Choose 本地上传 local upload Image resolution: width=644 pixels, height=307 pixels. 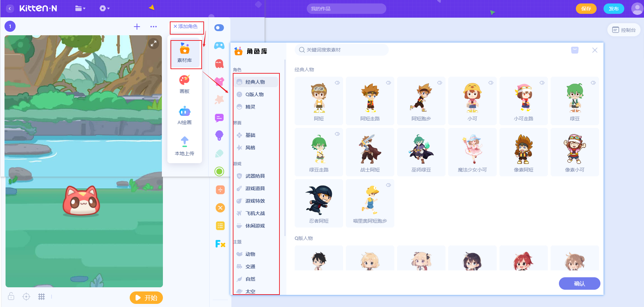tap(185, 147)
